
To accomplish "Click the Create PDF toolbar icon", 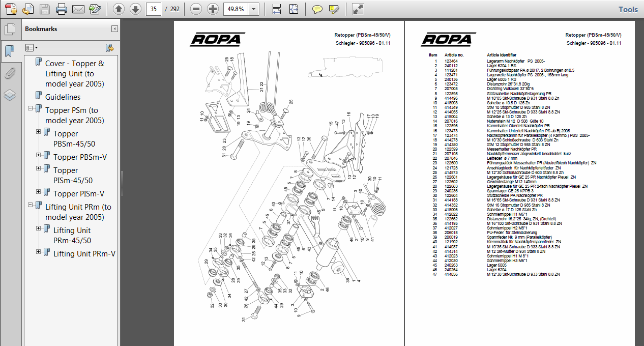I will 11,9.
